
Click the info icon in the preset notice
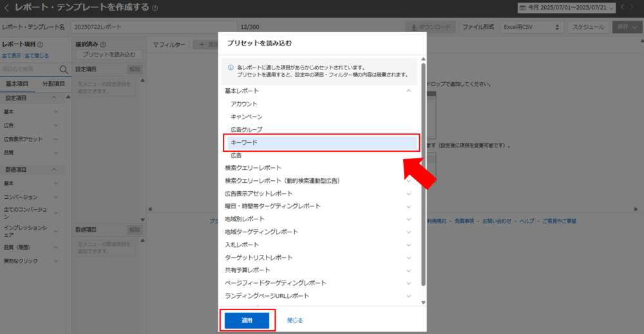click(231, 68)
